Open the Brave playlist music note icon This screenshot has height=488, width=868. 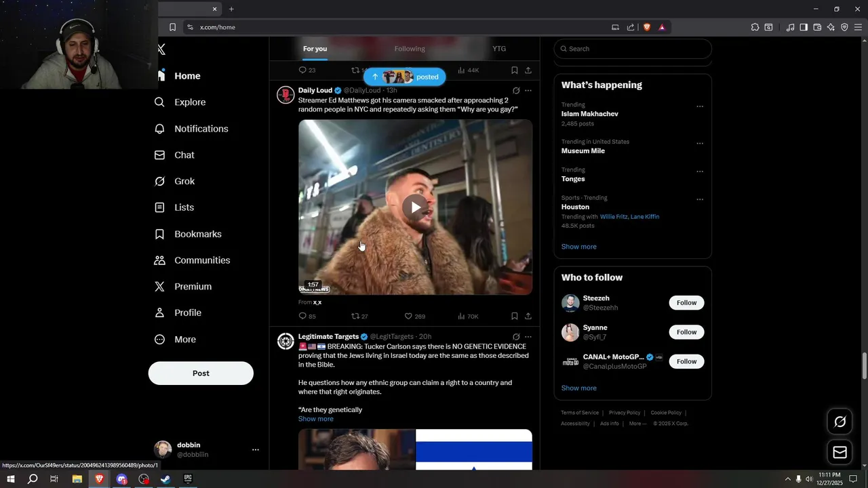tap(790, 27)
